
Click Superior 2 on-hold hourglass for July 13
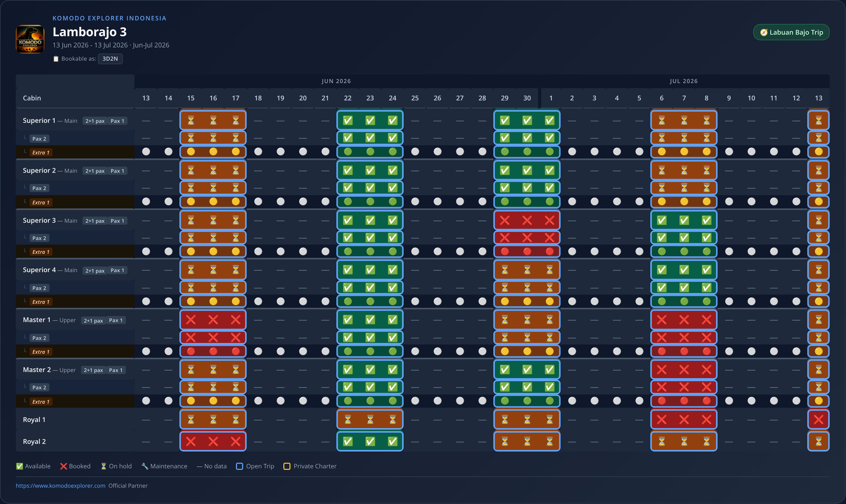818,170
